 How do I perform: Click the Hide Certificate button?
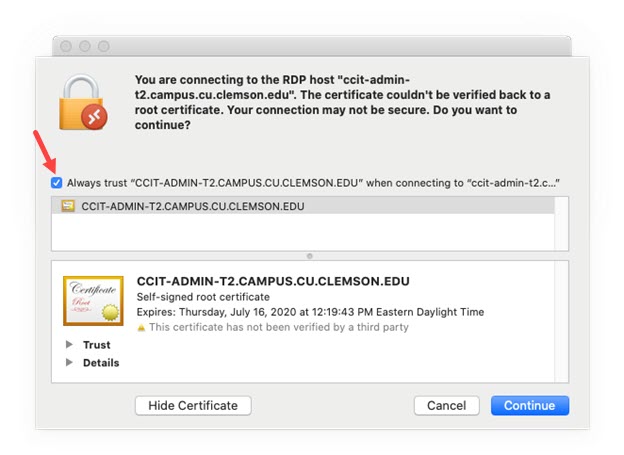(x=193, y=405)
